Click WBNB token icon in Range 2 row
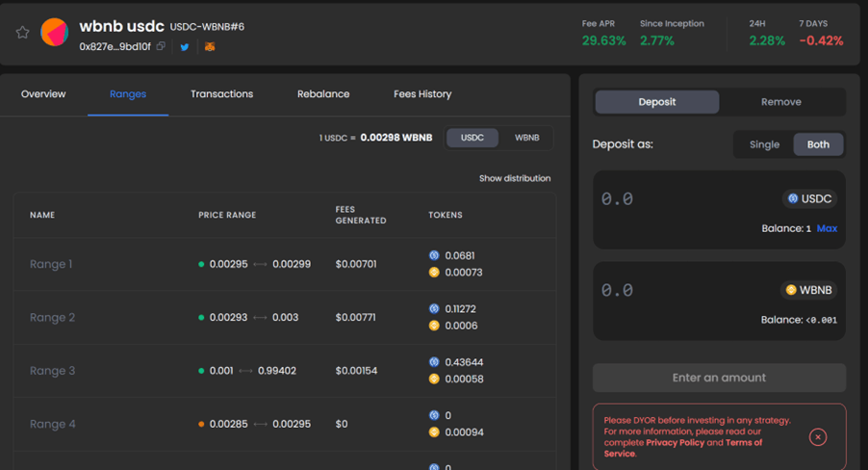Image resolution: width=868 pixels, height=470 pixels. (434, 326)
